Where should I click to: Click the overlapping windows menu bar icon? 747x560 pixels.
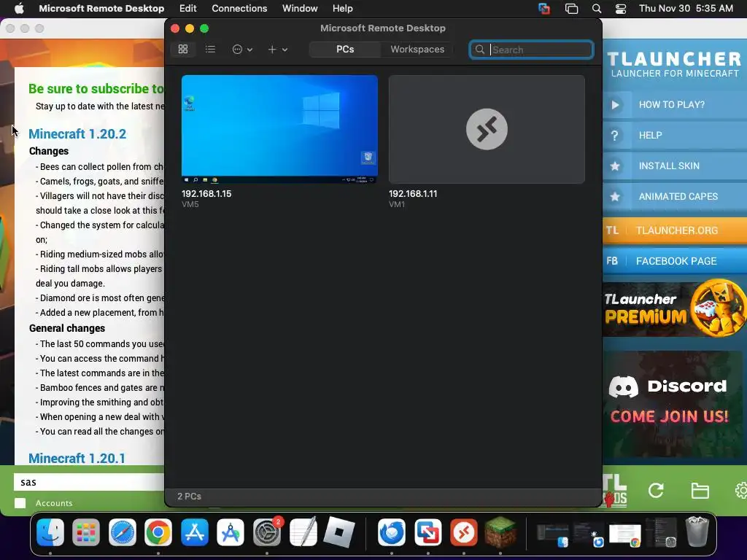(x=571, y=9)
